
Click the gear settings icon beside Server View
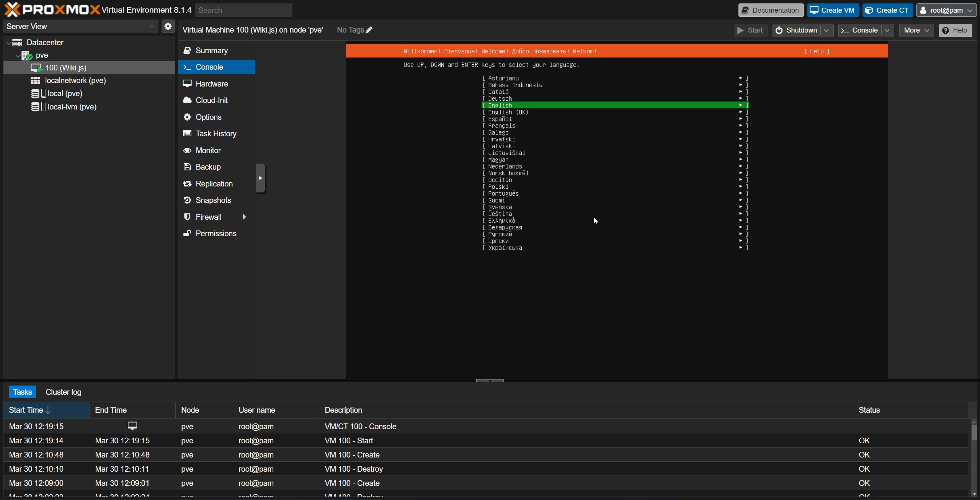pyautogui.click(x=168, y=26)
